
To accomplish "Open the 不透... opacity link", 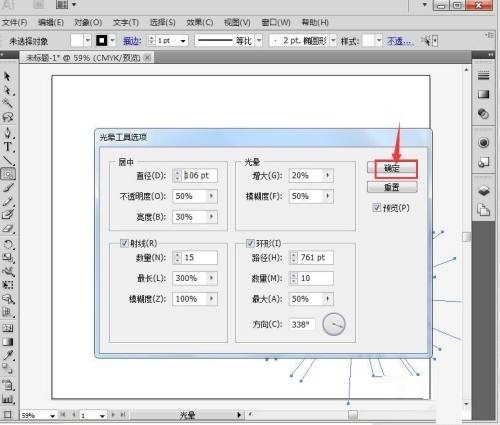I will 400,41.
